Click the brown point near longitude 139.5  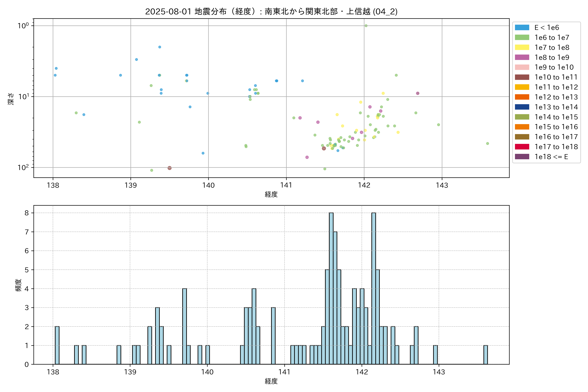[x=170, y=168]
